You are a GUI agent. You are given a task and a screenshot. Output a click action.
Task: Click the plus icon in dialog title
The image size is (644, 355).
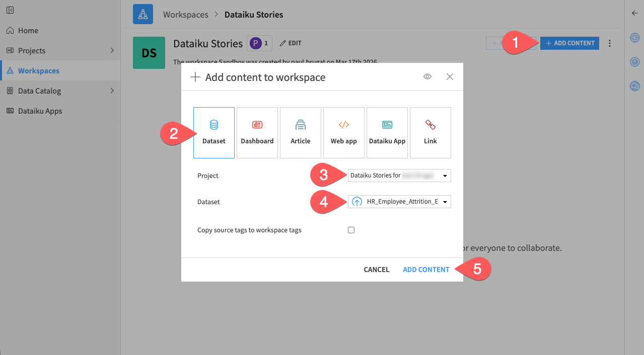[x=195, y=77]
